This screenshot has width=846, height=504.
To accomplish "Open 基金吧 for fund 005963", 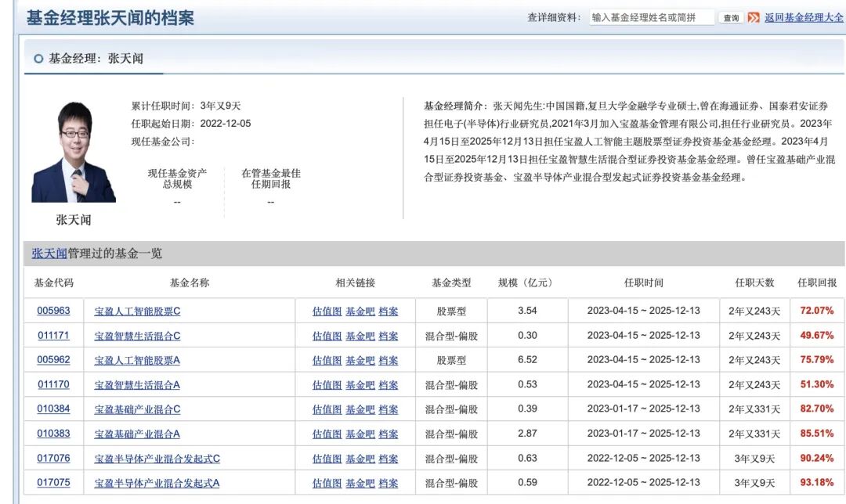I will (360, 311).
